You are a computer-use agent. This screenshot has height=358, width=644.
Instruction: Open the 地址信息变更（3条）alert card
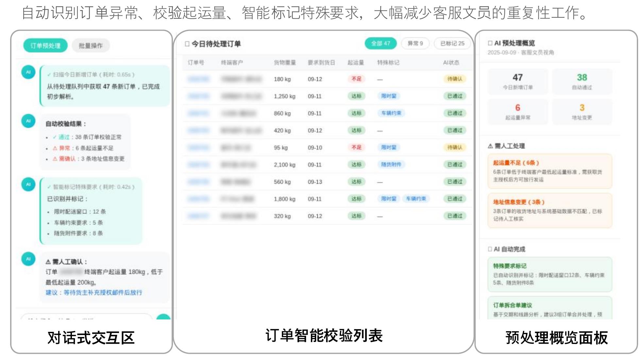point(550,210)
